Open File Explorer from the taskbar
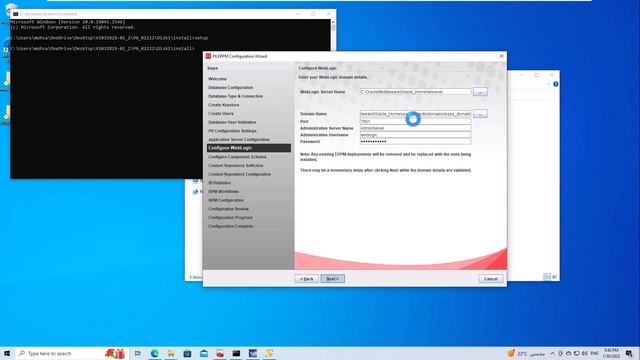 pyautogui.click(x=171, y=353)
